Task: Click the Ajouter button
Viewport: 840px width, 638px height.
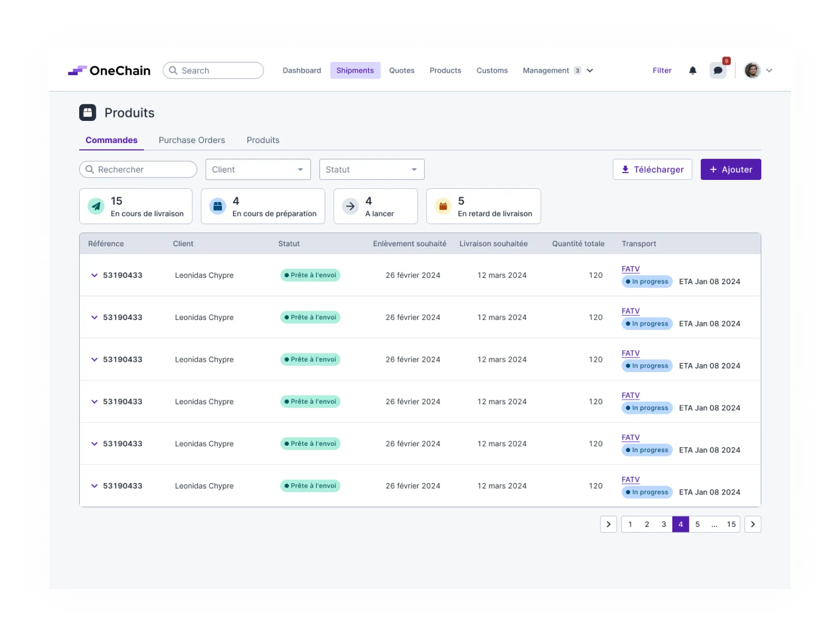Action: (x=731, y=170)
